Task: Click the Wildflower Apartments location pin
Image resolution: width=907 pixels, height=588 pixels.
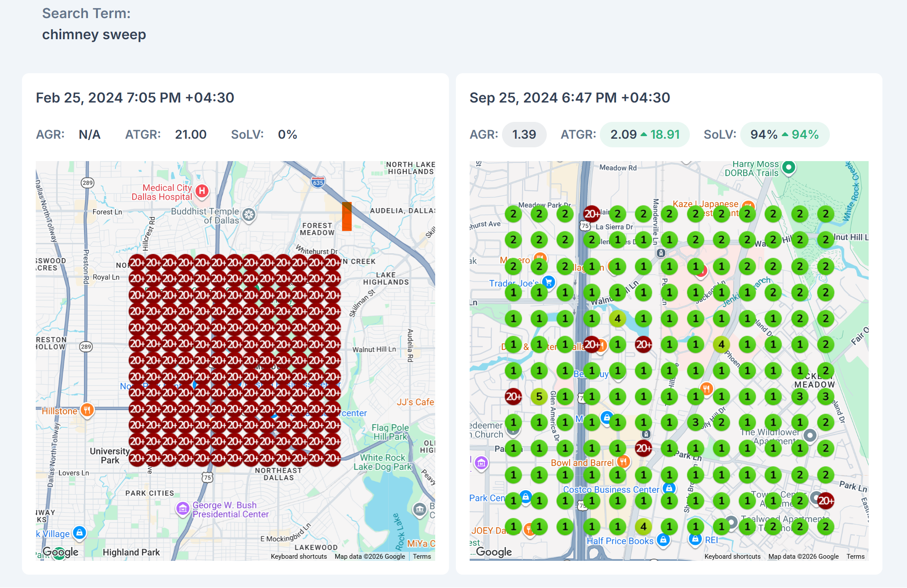Action: click(810, 436)
